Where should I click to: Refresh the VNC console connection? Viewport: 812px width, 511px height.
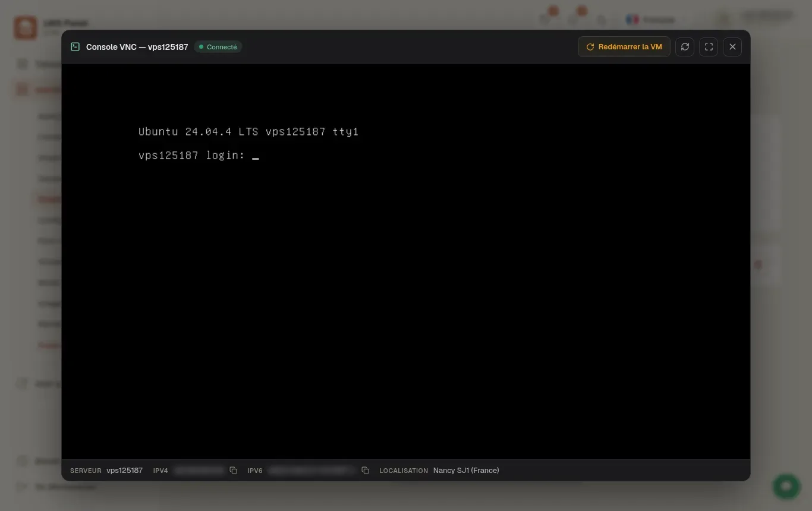685,47
